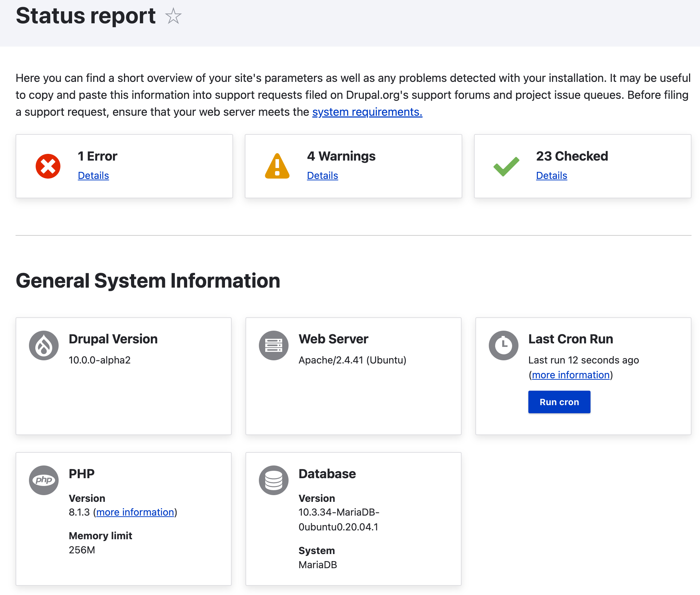Select the 10.3.34-MariaDB version text

tap(339, 519)
